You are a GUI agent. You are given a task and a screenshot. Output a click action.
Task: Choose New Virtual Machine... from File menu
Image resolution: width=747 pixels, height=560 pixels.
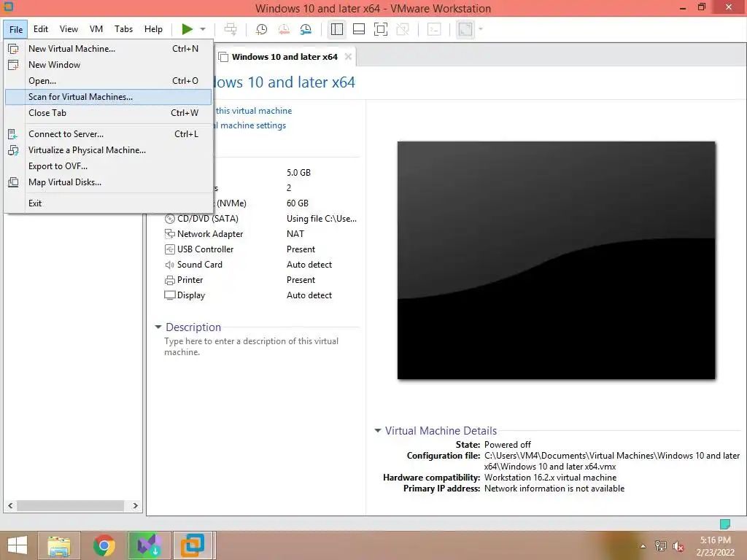coord(108,49)
